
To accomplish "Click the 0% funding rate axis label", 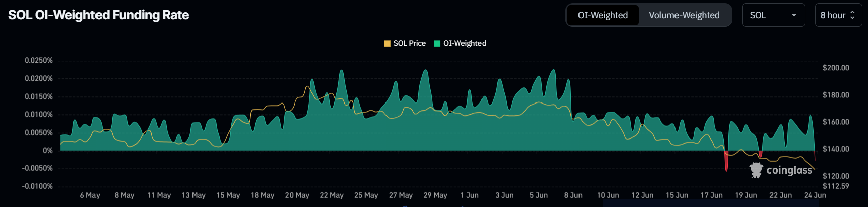I will click(48, 151).
